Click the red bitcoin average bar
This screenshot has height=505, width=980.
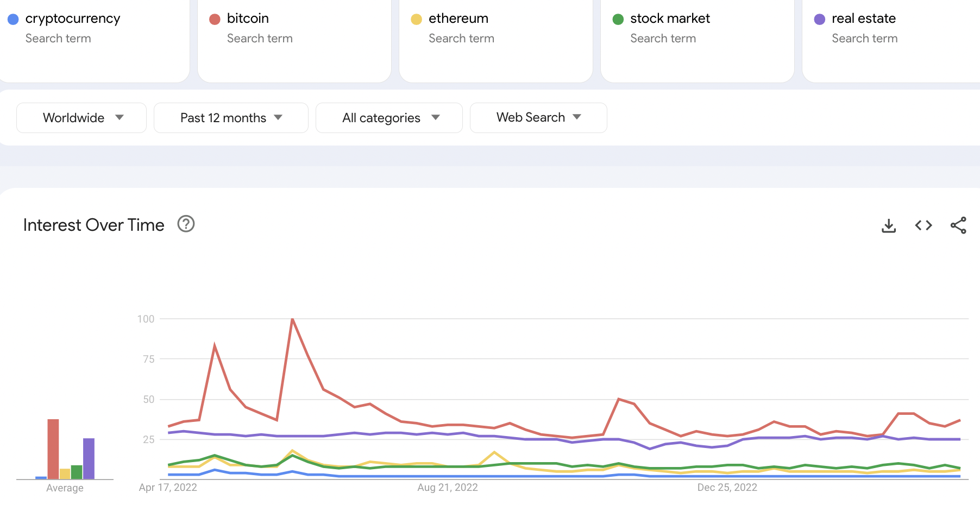click(53, 449)
